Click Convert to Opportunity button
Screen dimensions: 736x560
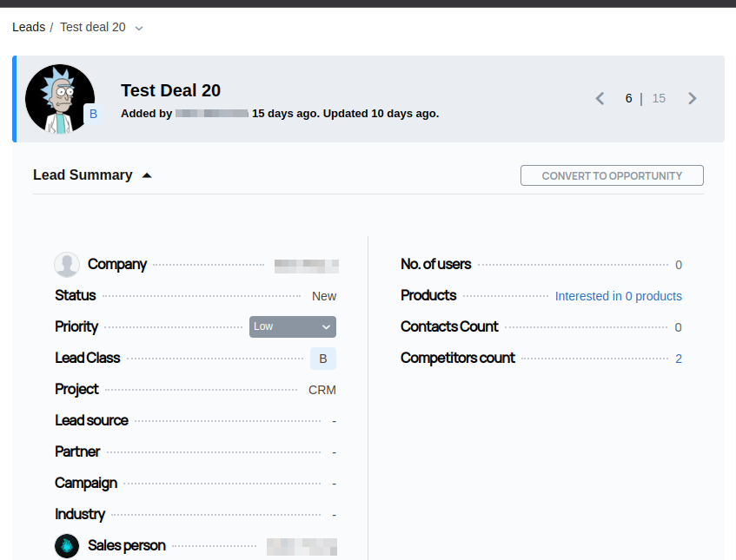pos(612,175)
